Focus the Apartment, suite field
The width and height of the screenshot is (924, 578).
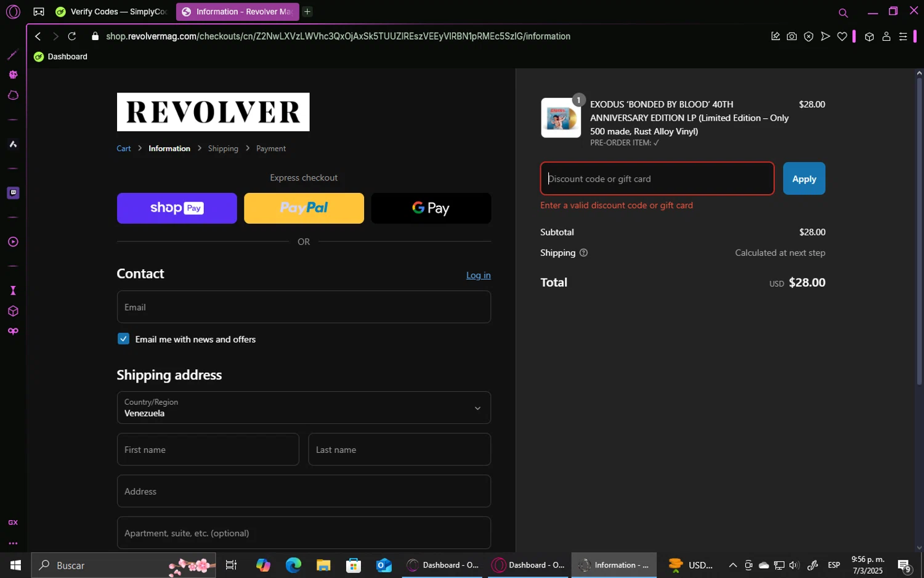tap(304, 533)
